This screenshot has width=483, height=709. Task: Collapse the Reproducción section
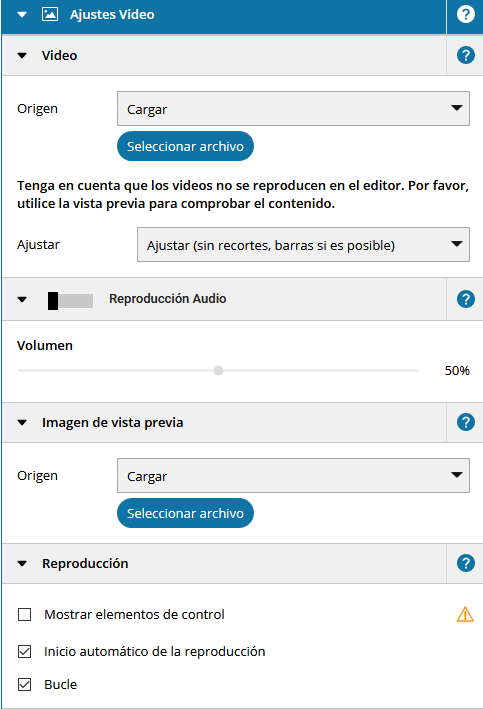22,564
